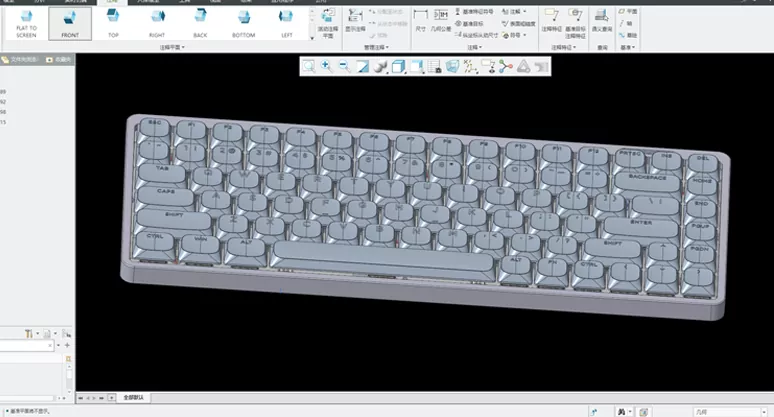Expand the Annotations (注释) group menu
Image resolution: width=774 pixels, height=417 pixels.
[x=474, y=47]
